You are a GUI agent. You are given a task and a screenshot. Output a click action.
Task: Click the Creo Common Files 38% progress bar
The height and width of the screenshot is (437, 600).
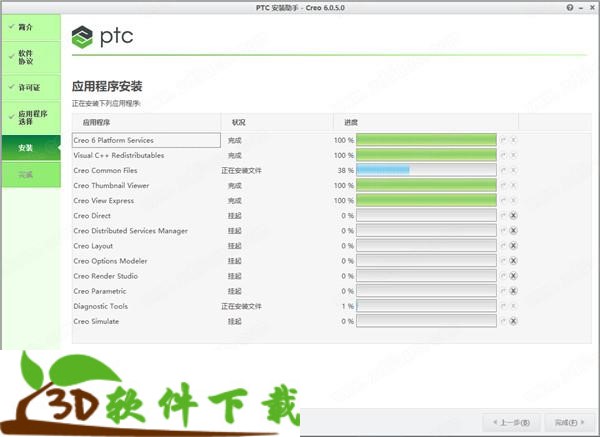426,170
